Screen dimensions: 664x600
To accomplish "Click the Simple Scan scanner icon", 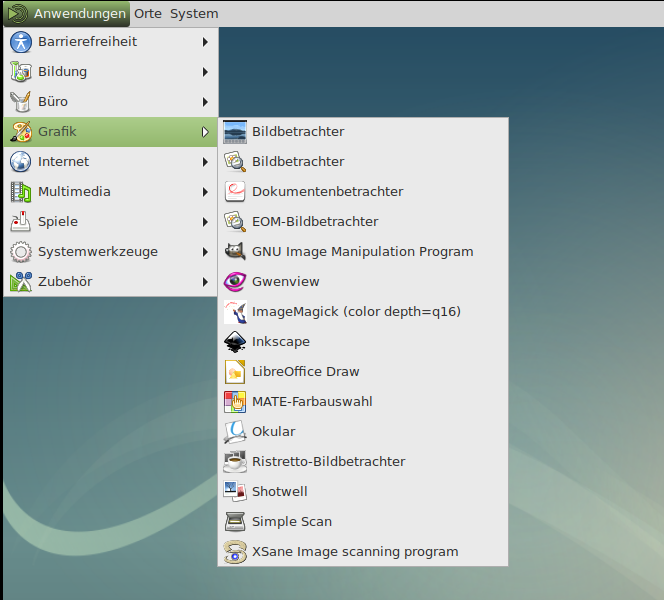I will [x=235, y=522].
